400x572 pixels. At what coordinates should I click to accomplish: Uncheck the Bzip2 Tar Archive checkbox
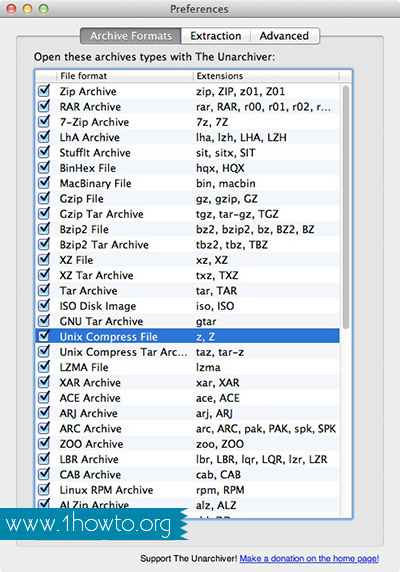[x=44, y=244]
